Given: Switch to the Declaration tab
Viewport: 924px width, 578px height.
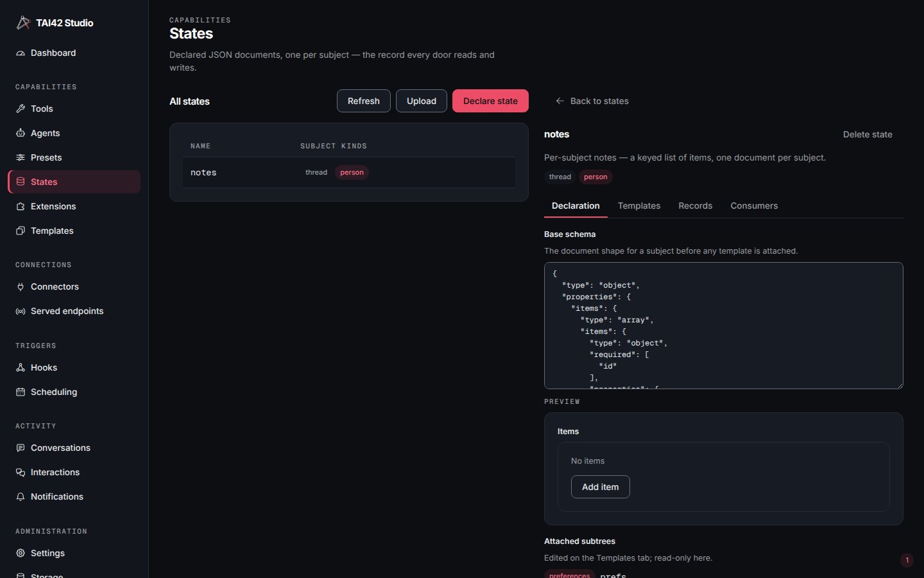Looking at the screenshot, I should coord(576,206).
